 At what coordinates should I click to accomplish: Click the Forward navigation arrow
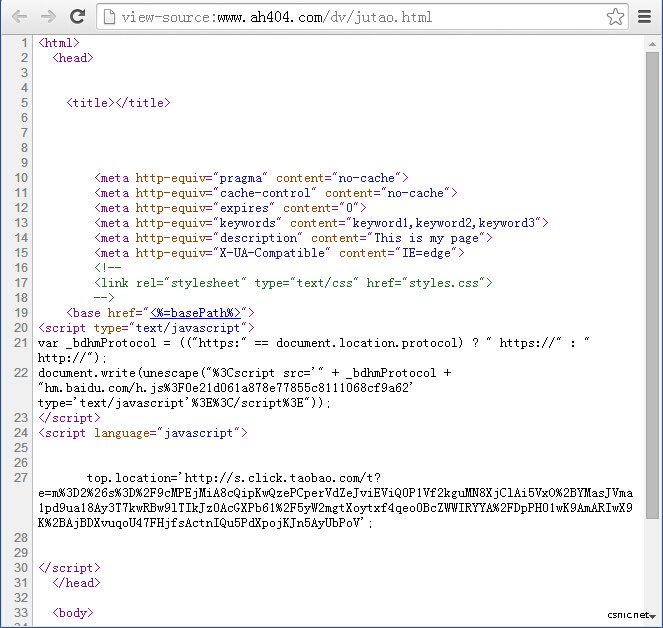[47, 16]
